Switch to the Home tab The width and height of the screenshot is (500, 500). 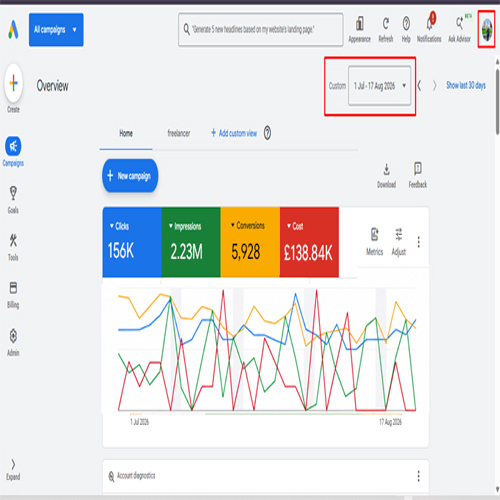click(x=126, y=133)
